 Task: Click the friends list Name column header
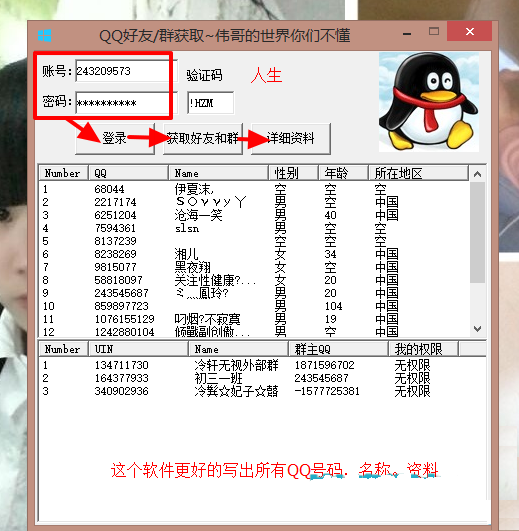coord(218,173)
